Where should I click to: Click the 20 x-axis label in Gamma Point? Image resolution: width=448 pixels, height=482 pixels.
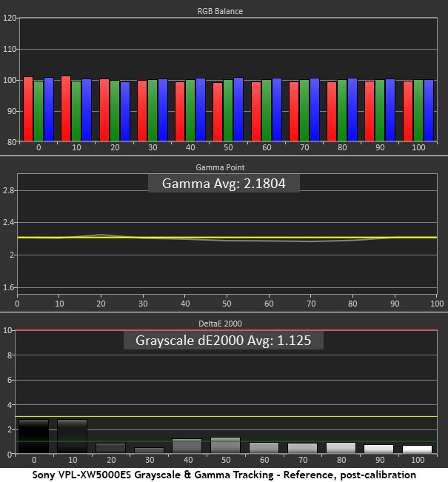[101, 304]
